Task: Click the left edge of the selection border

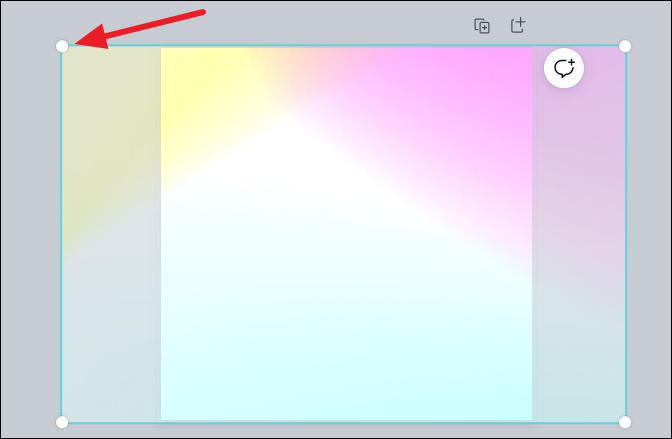Action: [61, 234]
